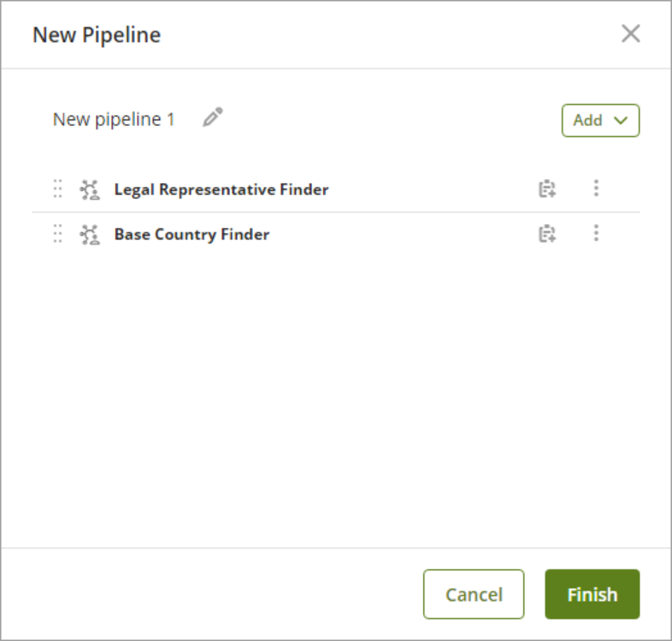Click the Base Country Finder model icon

[x=90, y=234]
